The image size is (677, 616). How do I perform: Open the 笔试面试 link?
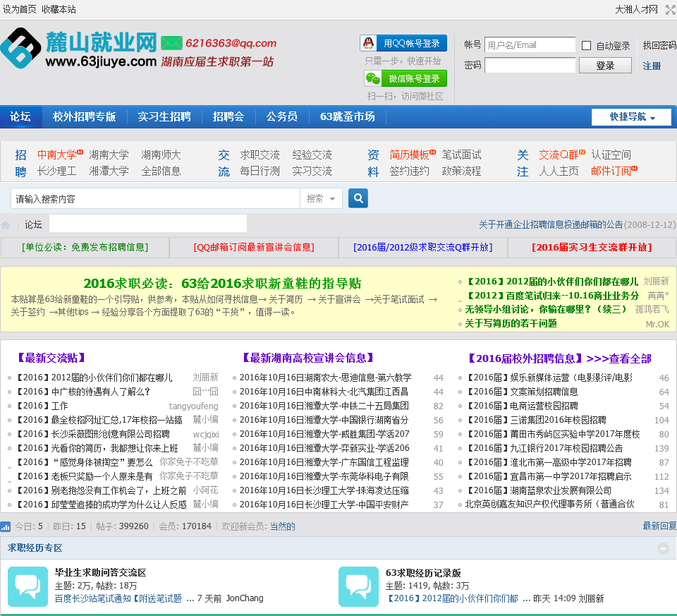461,155
